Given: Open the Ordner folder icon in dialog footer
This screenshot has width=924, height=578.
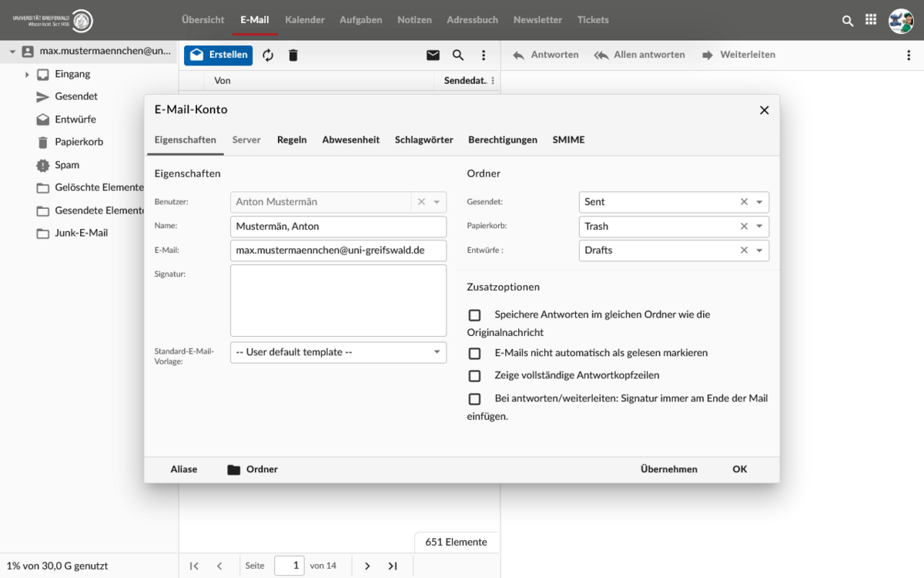Looking at the screenshot, I should [x=234, y=469].
